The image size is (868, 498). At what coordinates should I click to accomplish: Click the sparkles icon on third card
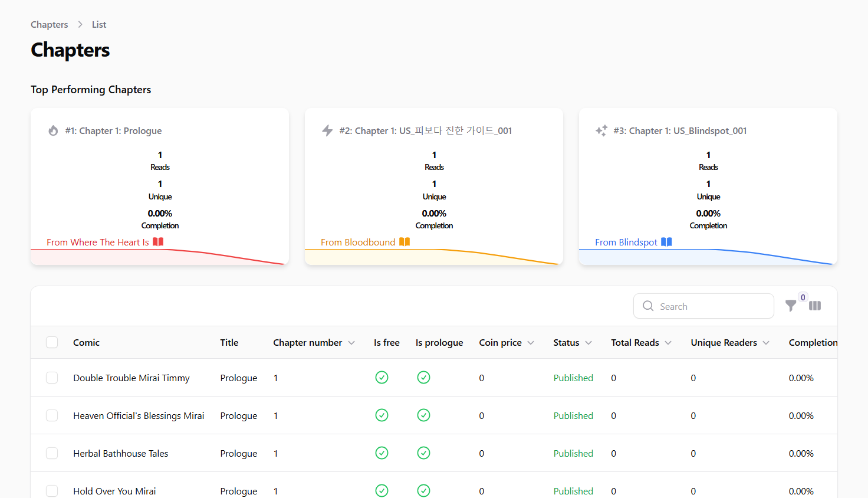[601, 130]
